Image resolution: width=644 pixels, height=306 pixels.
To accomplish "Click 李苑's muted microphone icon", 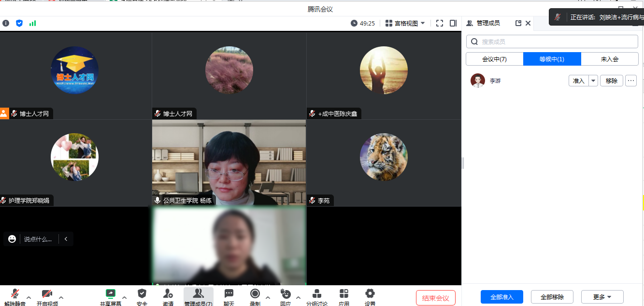I will coord(313,200).
